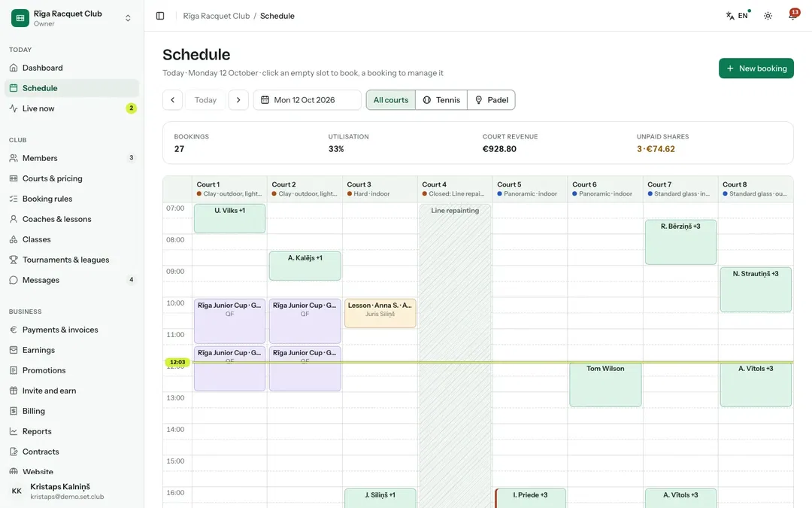The image size is (812, 508).
Task: Click the Messages badge showing 4
Action: (x=131, y=280)
